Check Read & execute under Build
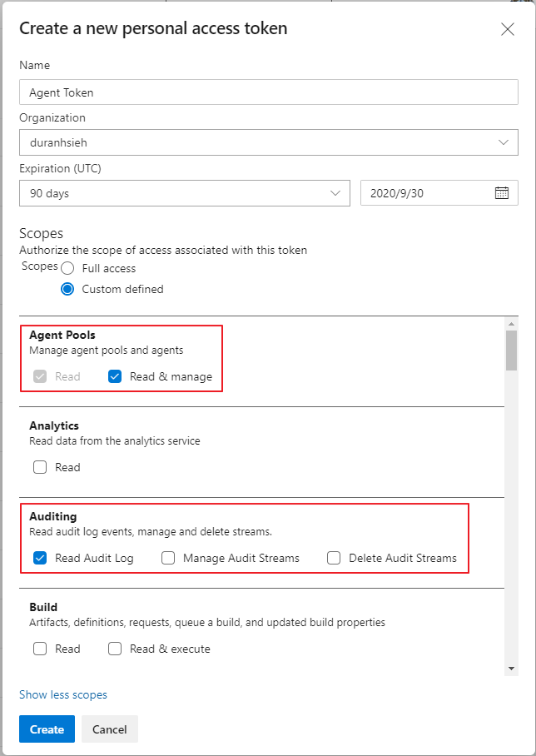This screenshot has width=536, height=756. click(x=115, y=648)
